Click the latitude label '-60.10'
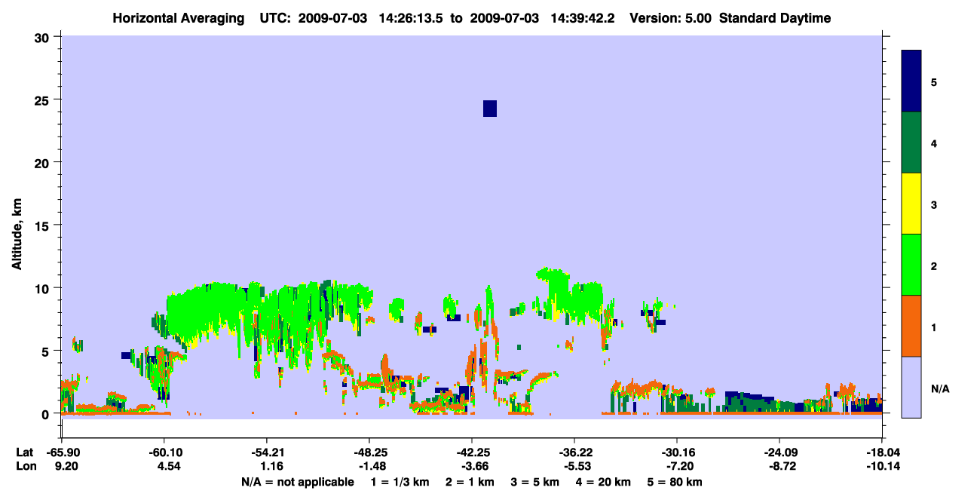 [164, 452]
